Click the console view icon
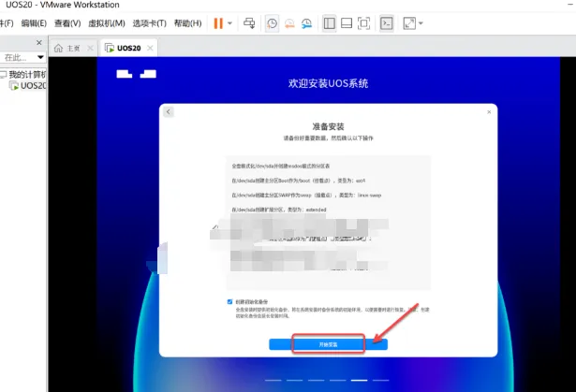576x392 pixels. pyautogui.click(x=387, y=23)
